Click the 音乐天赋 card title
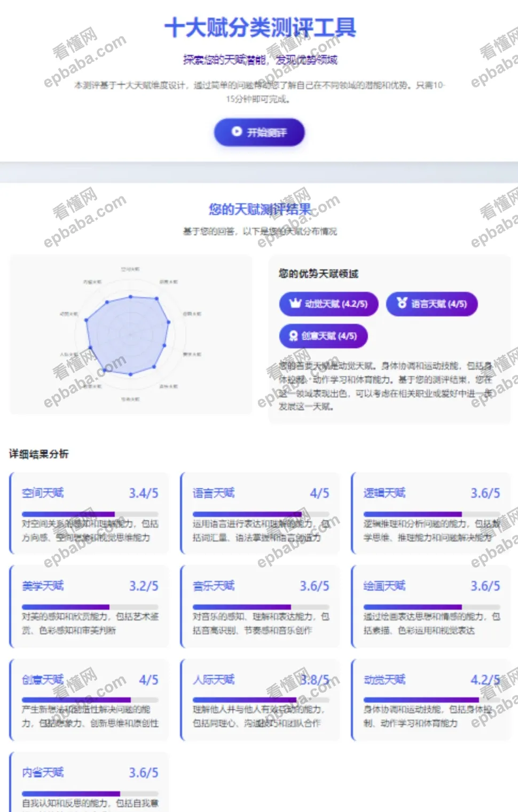Screen dimensions: 518x812 214,586
